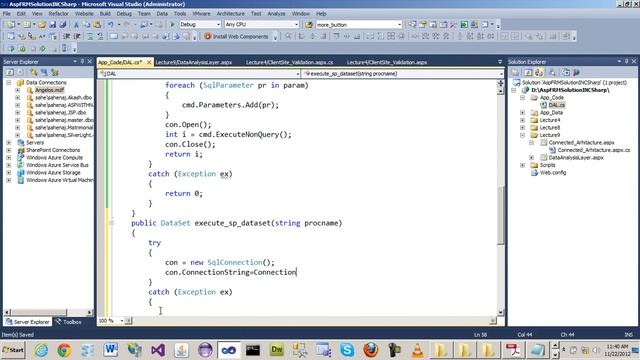Viewport: 640px width, 360px height.
Task: Expand the App_Data folder node
Action: point(522,112)
